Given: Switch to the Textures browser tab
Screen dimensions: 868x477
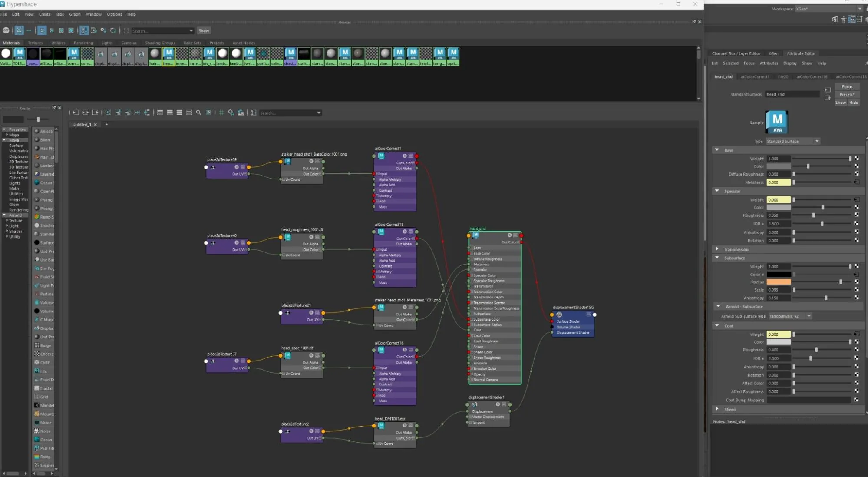Looking at the screenshot, I should (35, 43).
